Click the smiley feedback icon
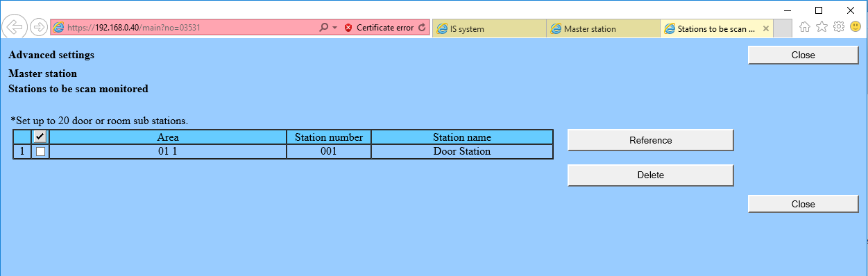 tap(856, 27)
